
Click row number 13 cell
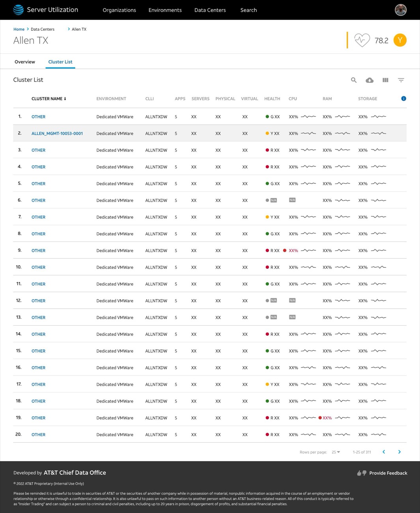click(19, 317)
